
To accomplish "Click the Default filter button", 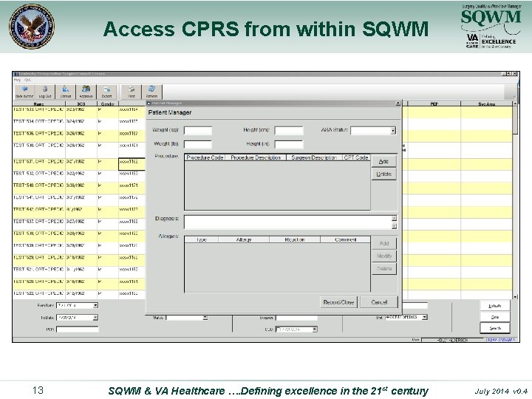I will (x=494, y=306).
